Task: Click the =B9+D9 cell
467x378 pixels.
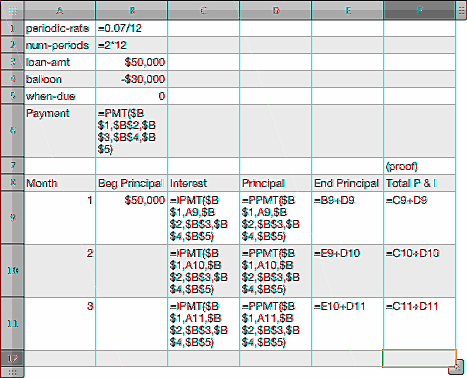Action: pyautogui.click(x=348, y=218)
